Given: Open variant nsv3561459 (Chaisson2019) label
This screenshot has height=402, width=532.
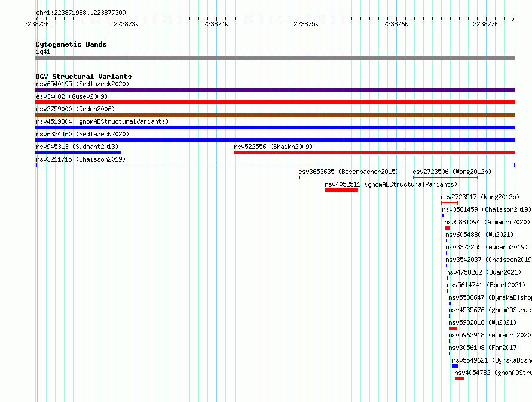Looking at the screenshot, I should 487,209.
